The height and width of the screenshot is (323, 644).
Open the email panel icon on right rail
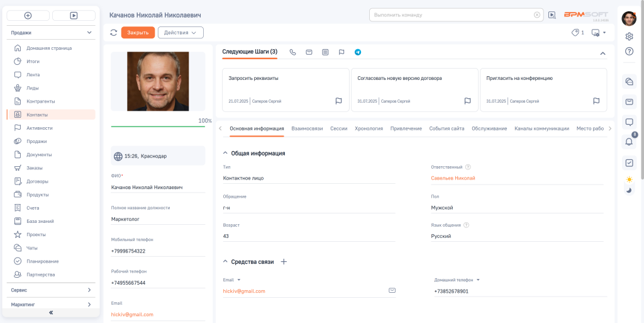point(629,101)
